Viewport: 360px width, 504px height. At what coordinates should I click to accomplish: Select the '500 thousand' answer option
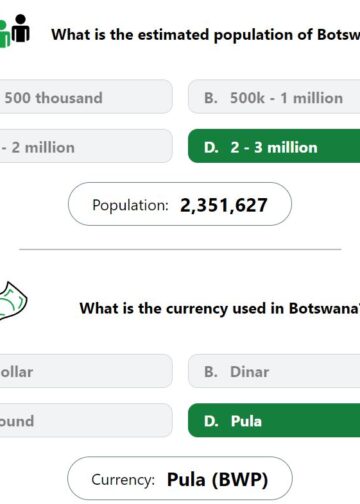86,97
